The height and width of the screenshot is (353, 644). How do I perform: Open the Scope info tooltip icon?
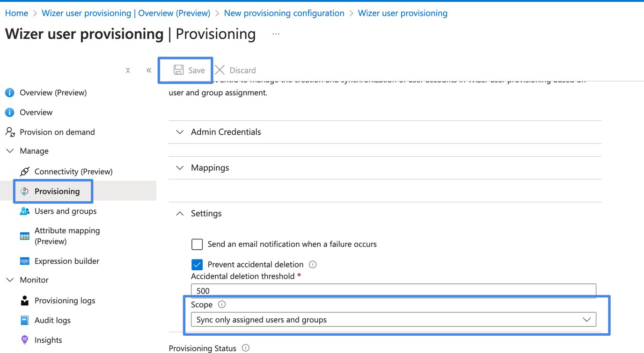(x=221, y=304)
